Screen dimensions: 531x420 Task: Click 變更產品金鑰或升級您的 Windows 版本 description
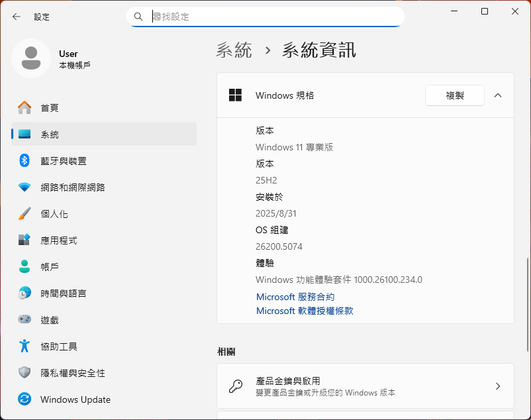coord(326,393)
